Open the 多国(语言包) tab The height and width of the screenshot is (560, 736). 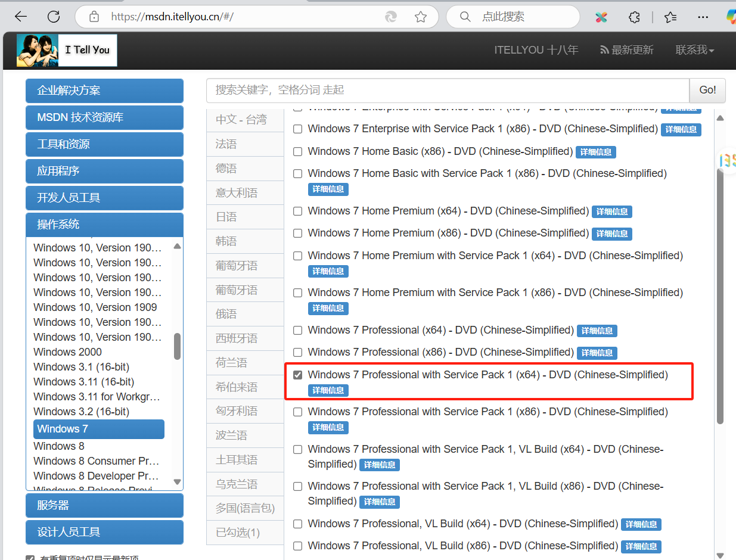coord(245,508)
